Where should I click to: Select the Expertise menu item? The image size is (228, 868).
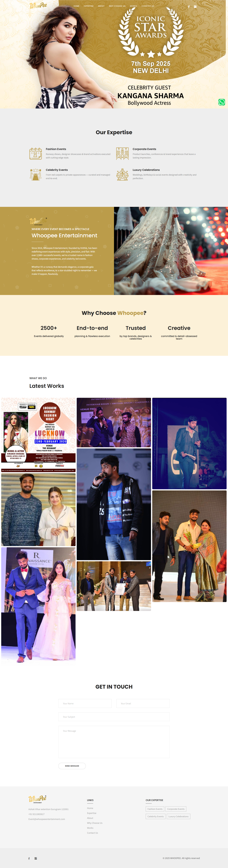point(88,6)
